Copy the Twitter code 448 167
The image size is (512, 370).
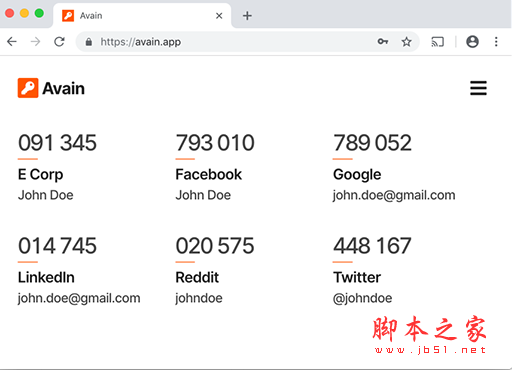[x=372, y=246]
